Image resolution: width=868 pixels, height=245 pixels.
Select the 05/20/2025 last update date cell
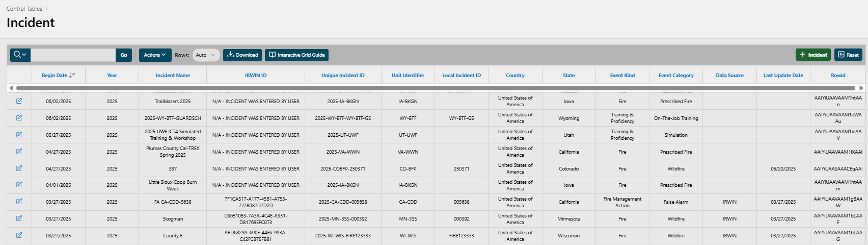[x=783, y=168]
